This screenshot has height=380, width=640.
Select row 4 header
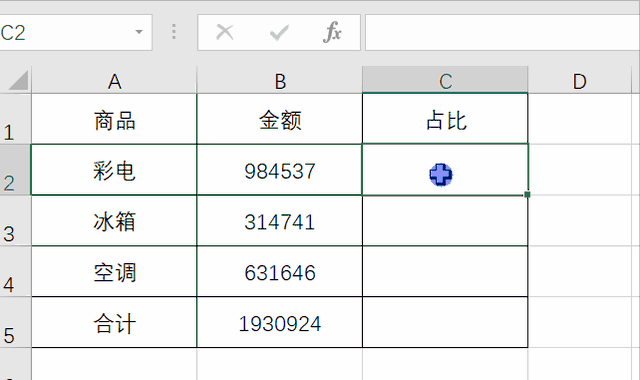pyautogui.click(x=15, y=272)
